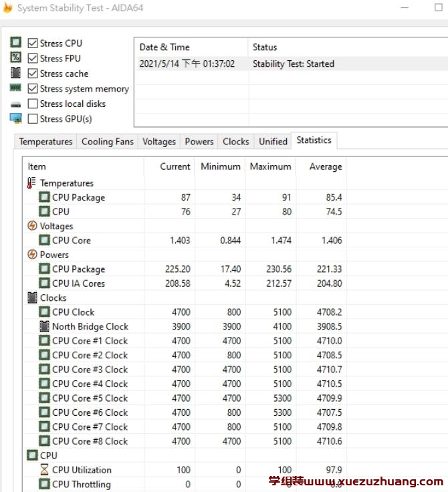The image size is (448, 492).
Task: Click the North Bridge Clock chip icon
Action: point(44,326)
